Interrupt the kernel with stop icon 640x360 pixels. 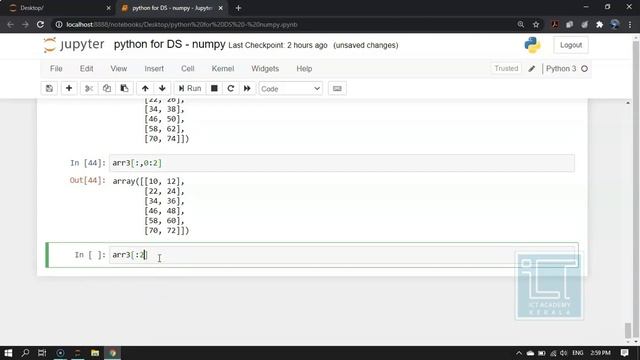(214, 89)
